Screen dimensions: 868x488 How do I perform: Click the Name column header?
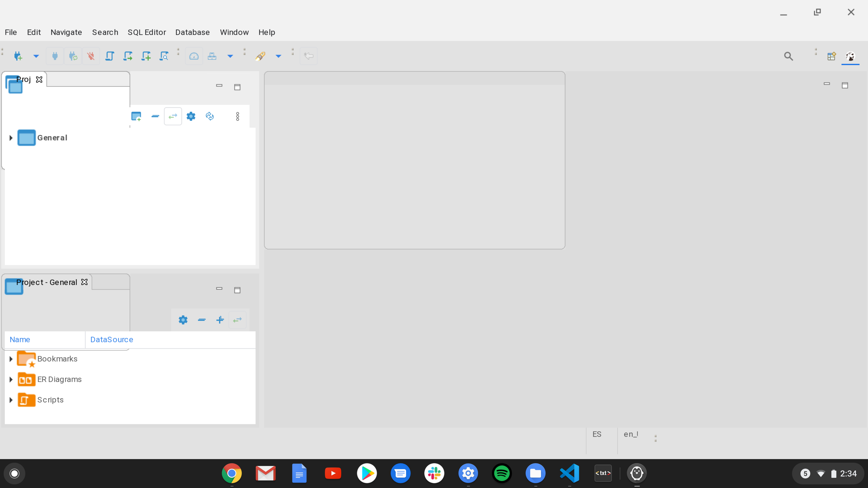45,340
